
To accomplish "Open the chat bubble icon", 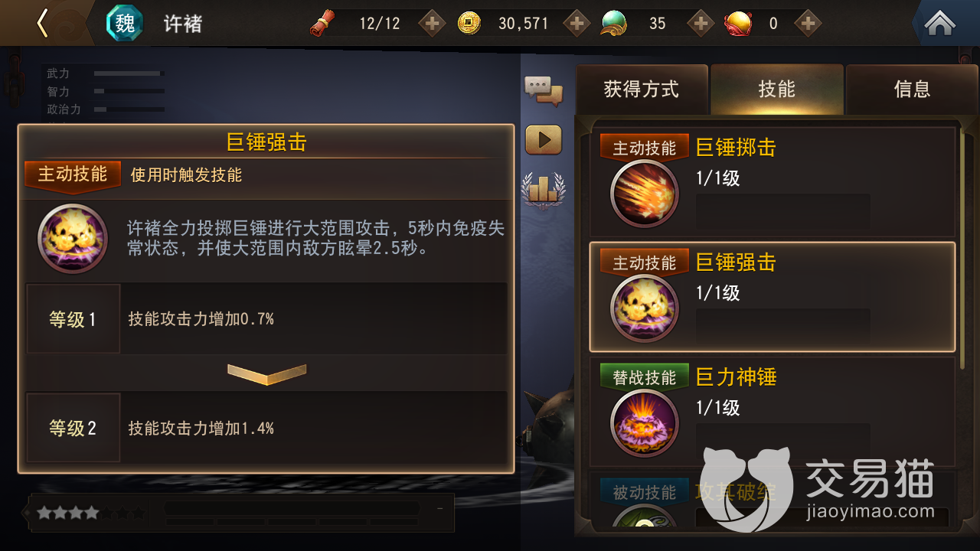I will (543, 90).
